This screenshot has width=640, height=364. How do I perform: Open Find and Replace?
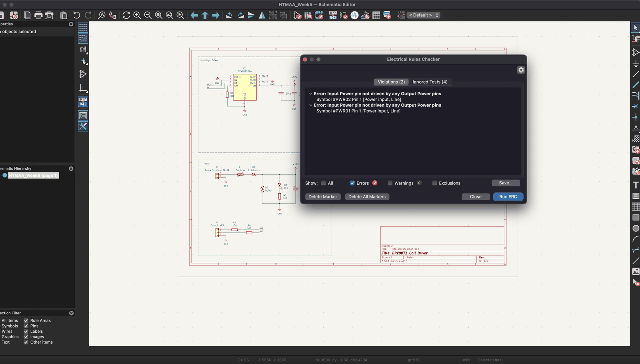pyautogui.click(x=113, y=15)
